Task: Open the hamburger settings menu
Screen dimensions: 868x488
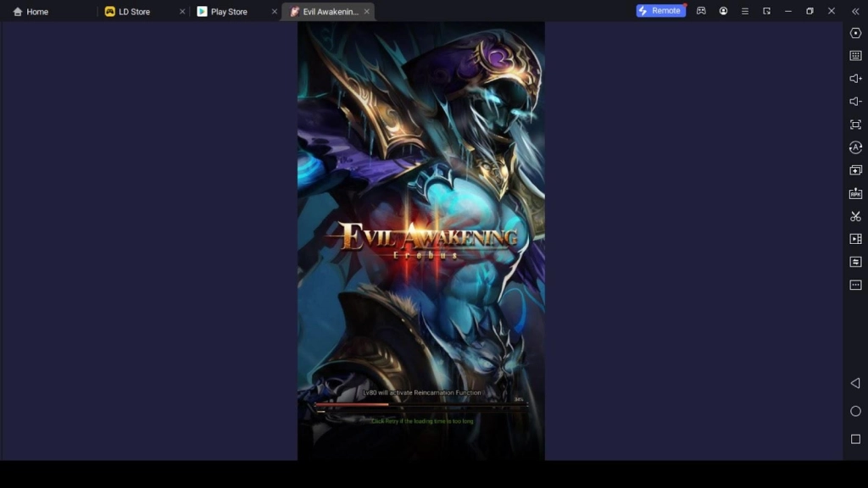Action: pyautogui.click(x=744, y=11)
